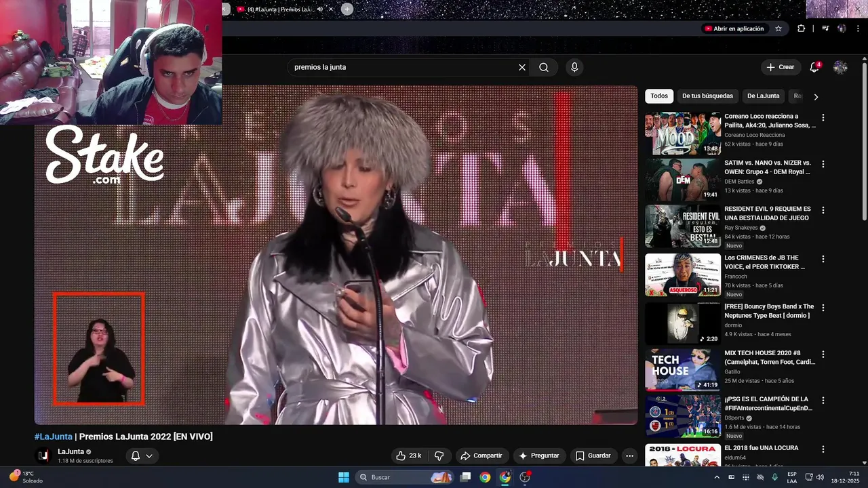Open more actions three-dot menu under video
This screenshot has height=488, width=868.
coord(629,455)
